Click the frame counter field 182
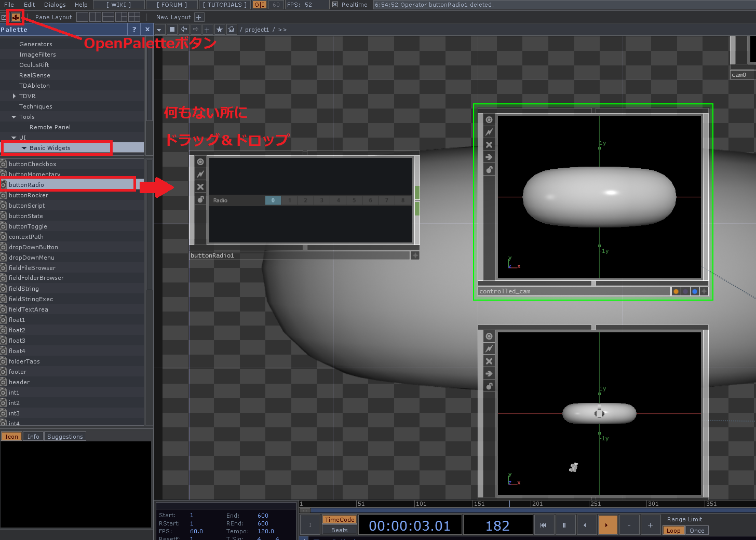The width and height of the screenshot is (756, 540). point(497,525)
